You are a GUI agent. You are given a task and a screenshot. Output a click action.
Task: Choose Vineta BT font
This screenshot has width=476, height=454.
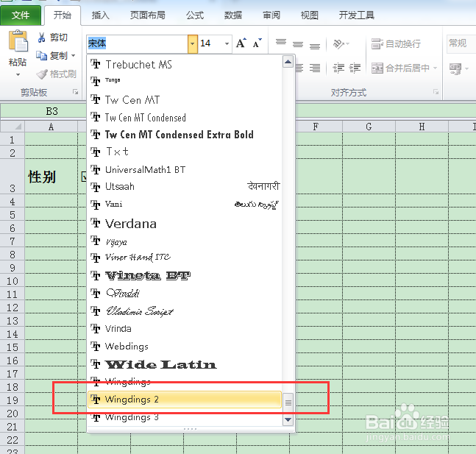pos(185,275)
